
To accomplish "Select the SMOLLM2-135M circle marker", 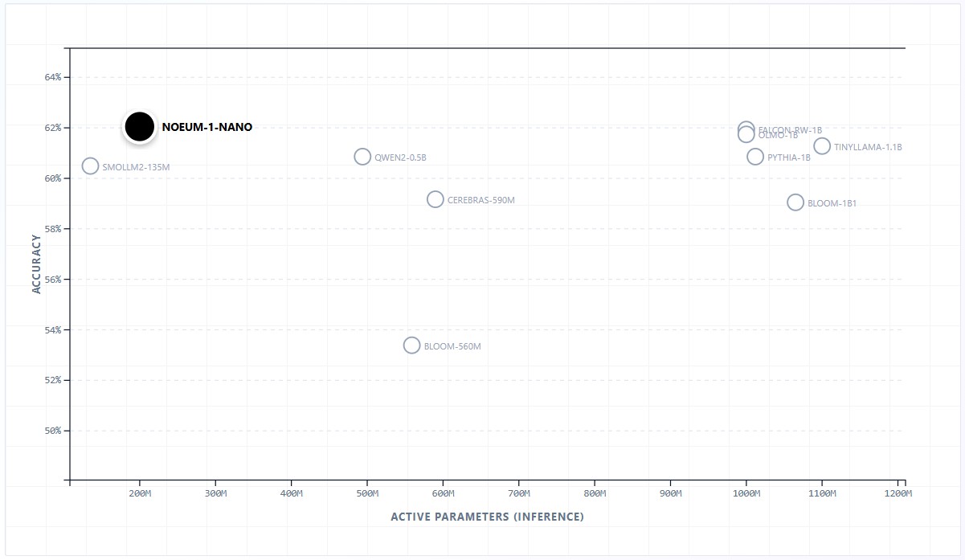I will tap(91, 166).
